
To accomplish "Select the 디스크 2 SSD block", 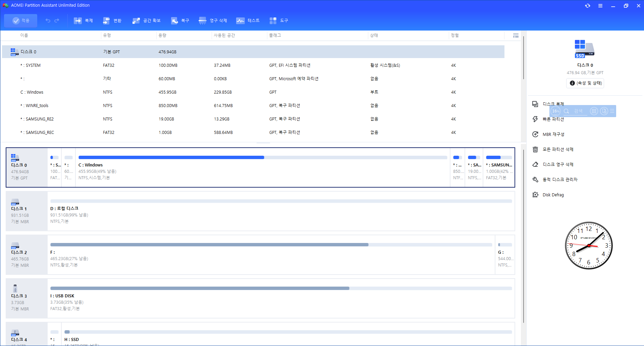I will tap(27, 254).
